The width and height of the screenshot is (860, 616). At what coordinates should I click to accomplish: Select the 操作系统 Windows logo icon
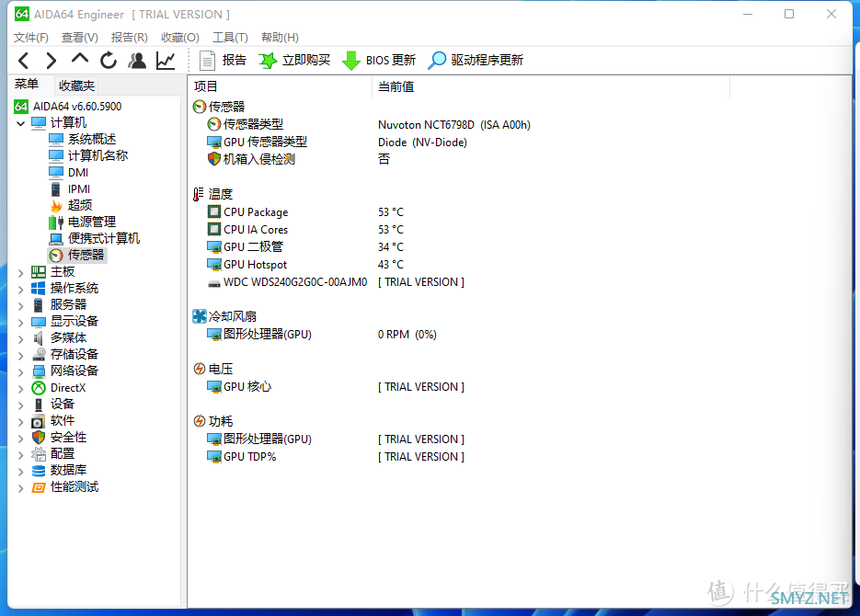tap(39, 289)
